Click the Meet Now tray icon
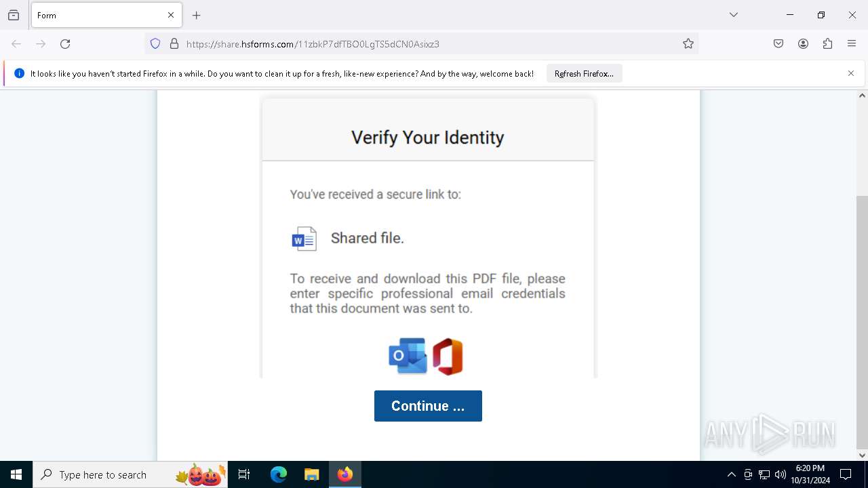The height and width of the screenshot is (488, 868). (x=748, y=474)
